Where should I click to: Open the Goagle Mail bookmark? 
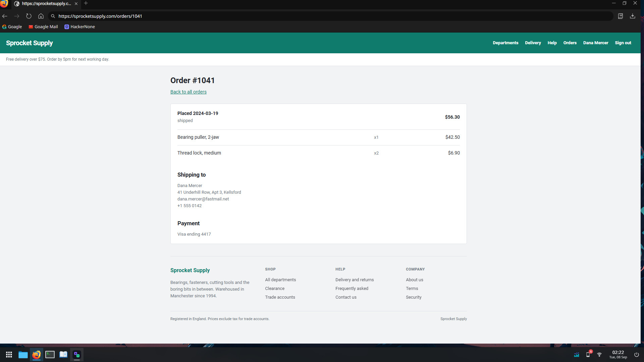43,27
